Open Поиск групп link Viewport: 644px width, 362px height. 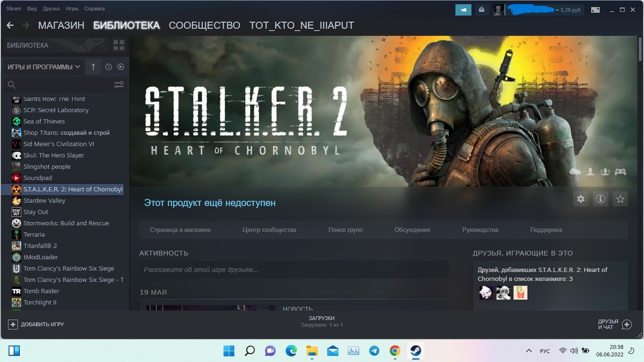(346, 230)
